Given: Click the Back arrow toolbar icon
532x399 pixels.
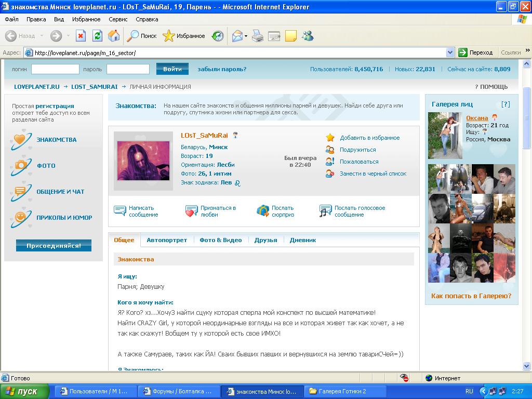Looking at the screenshot, I should click(x=11, y=36).
